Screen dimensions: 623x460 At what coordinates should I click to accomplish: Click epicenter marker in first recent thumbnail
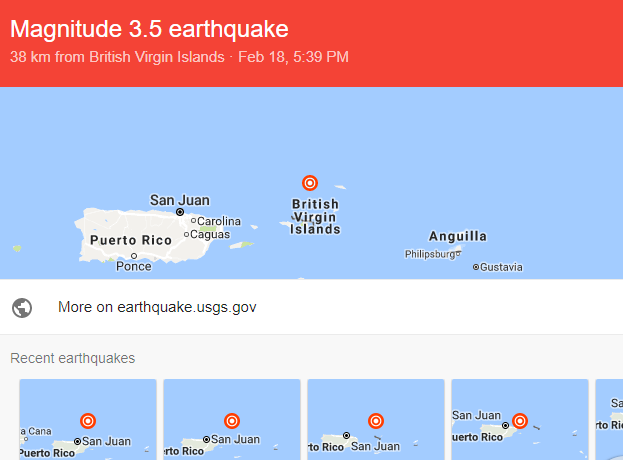point(88,421)
